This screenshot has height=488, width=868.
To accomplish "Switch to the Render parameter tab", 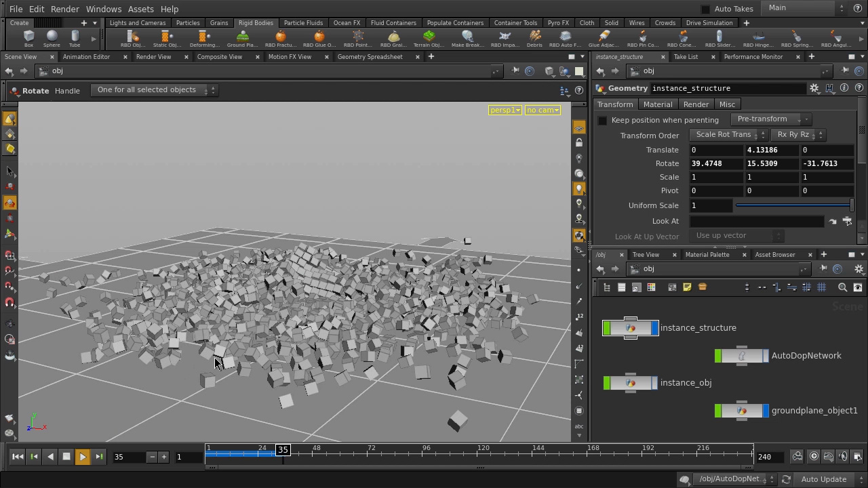I will 696,104.
